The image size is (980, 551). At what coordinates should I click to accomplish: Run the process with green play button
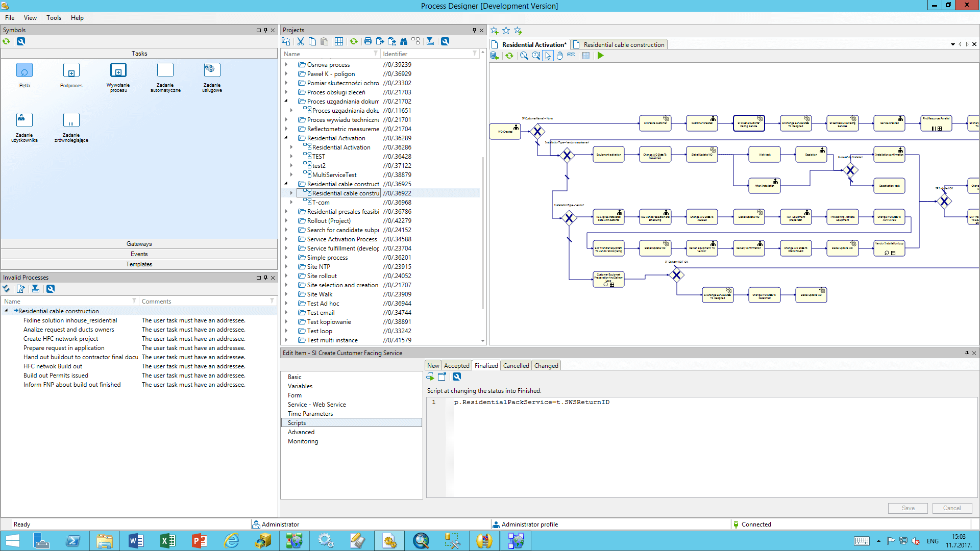pyautogui.click(x=601, y=56)
